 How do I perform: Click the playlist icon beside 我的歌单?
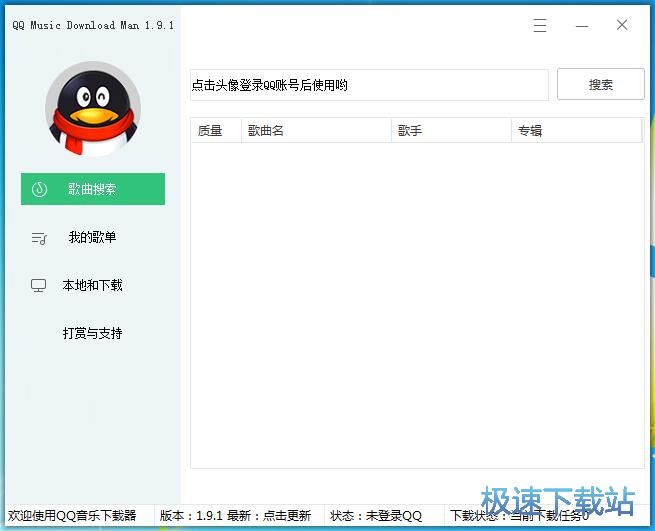[x=39, y=238]
